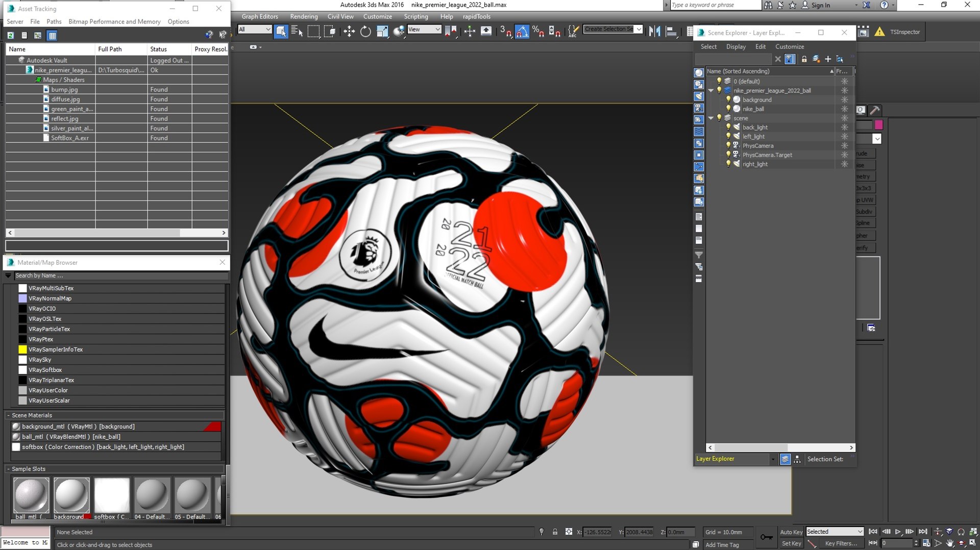The image size is (980, 550).
Task: Open the Paths menu in Asset Tracking
Action: [54, 21]
